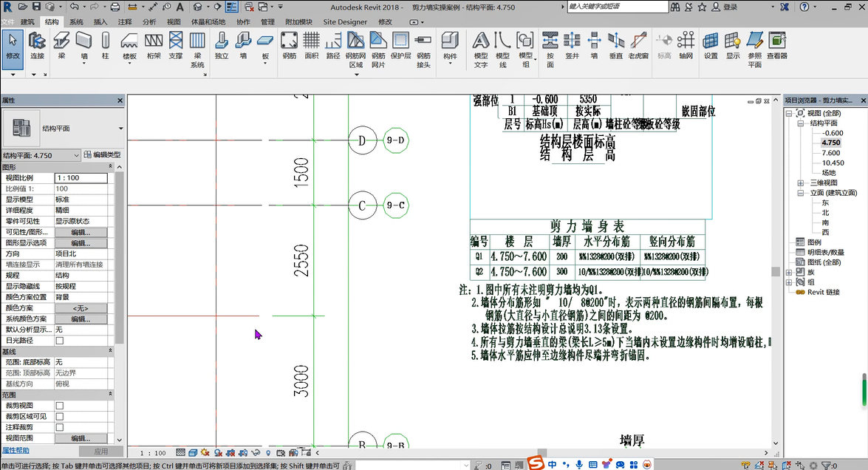The width and height of the screenshot is (868, 470).
Task: Open the 属性帮助 properties help link
Action: coord(16,450)
